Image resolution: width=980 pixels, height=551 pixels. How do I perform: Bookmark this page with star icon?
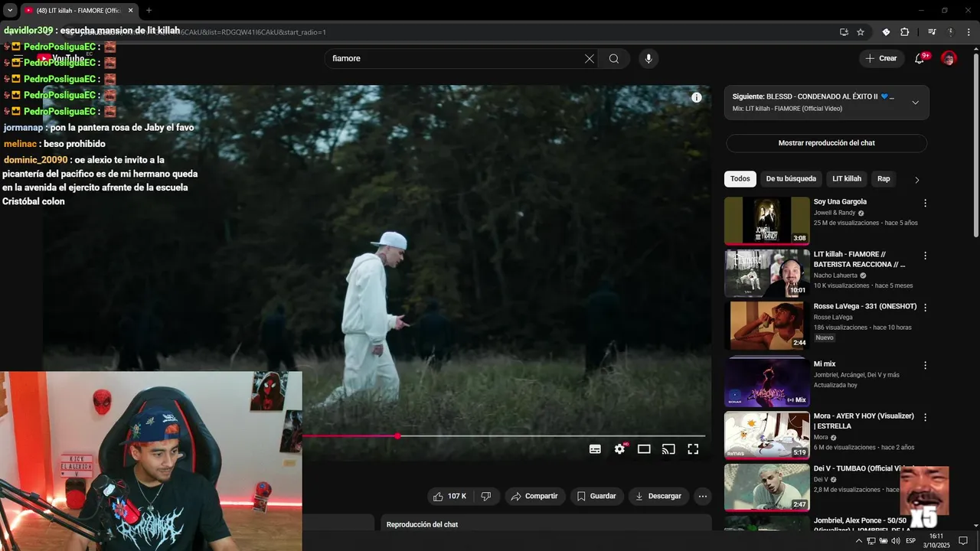(861, 32)
